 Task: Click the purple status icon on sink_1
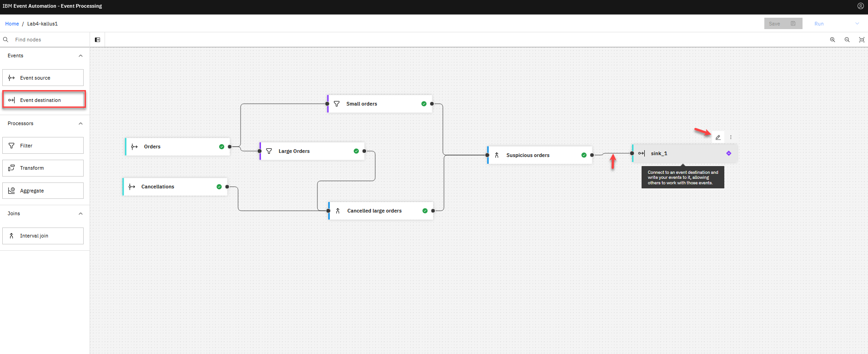pos(728,153)
